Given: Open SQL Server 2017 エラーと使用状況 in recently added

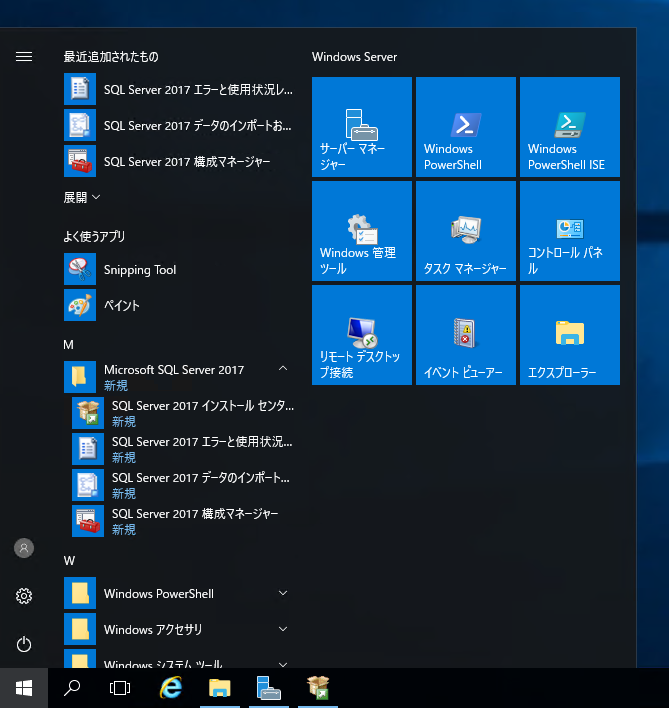Looking at the screenshot, I should click(179, 89).
